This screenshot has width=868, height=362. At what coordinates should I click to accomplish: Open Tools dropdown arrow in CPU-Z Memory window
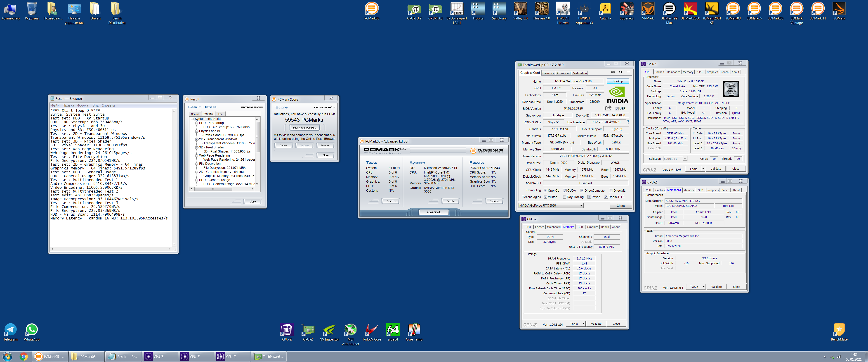pos(584,324)
